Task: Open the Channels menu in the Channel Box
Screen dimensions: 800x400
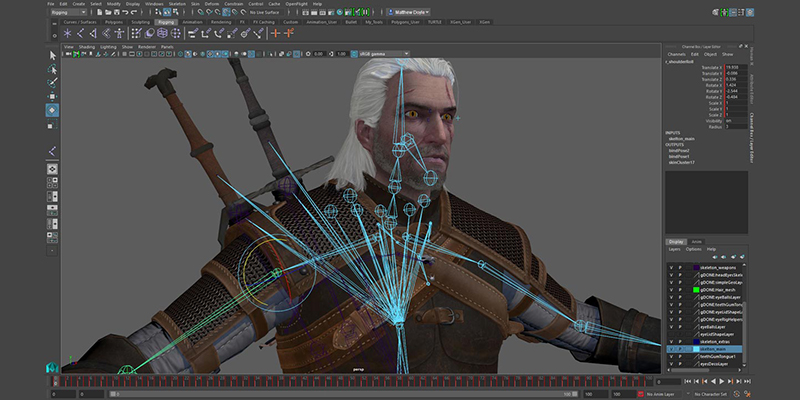Action: pos(677,54)
